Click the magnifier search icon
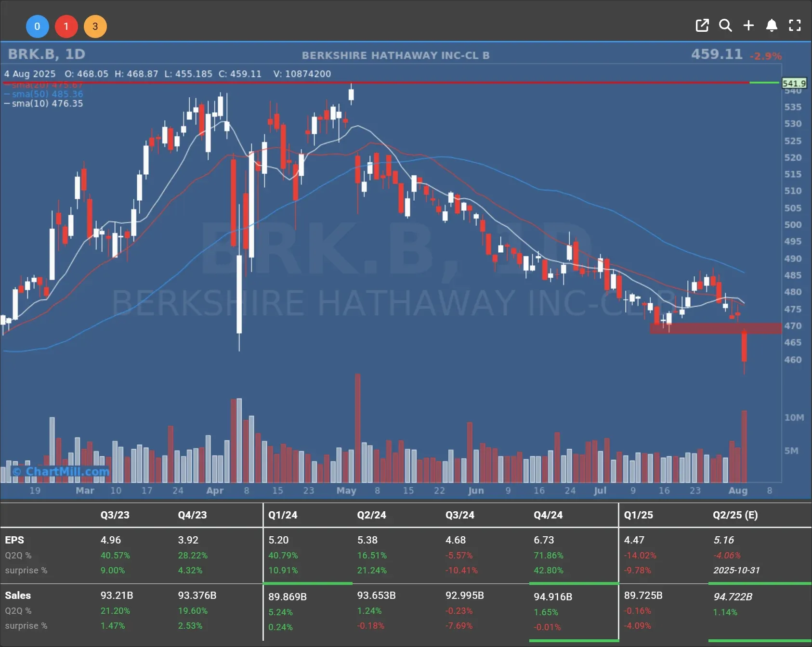 [x=725, y=26]
